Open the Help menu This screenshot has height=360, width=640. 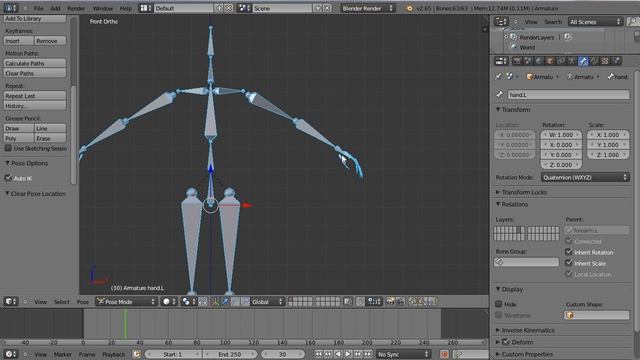(126, 8)
